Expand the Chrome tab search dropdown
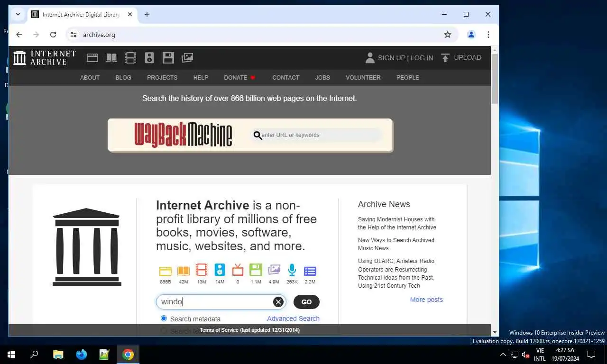Image resolution: width=607 pixels, height=364 pixels. [x=18, y=14]
